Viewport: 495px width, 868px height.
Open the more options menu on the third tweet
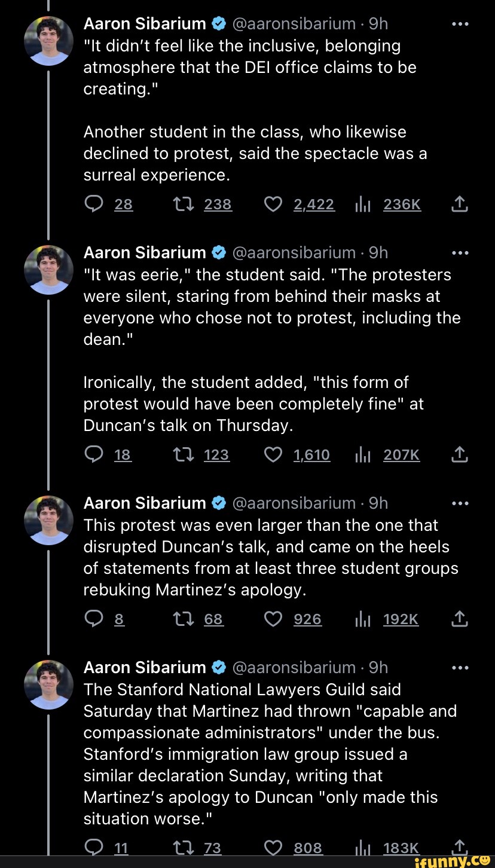(460, 503)
